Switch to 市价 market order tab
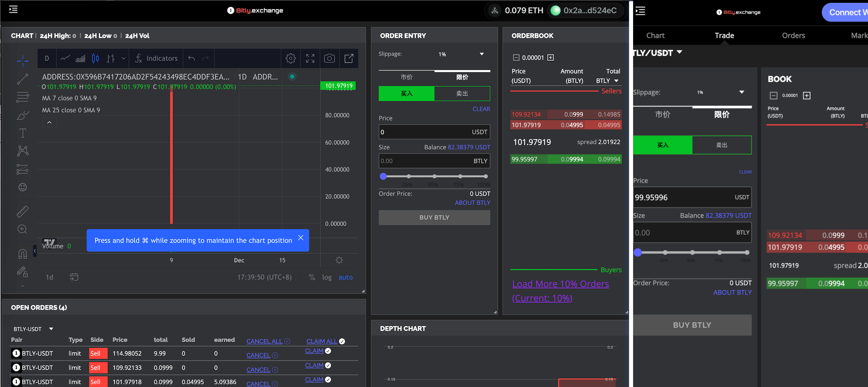Image resolution: width=868 pixels, height=387 pixels. click(x=406, y=77)
